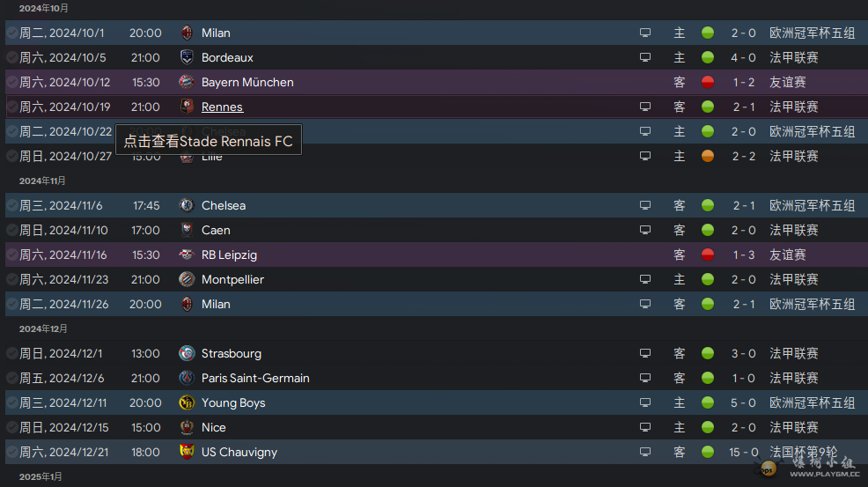
Task: Click the Paris Saint-Germain crest icon
Action: coord(188,379)
